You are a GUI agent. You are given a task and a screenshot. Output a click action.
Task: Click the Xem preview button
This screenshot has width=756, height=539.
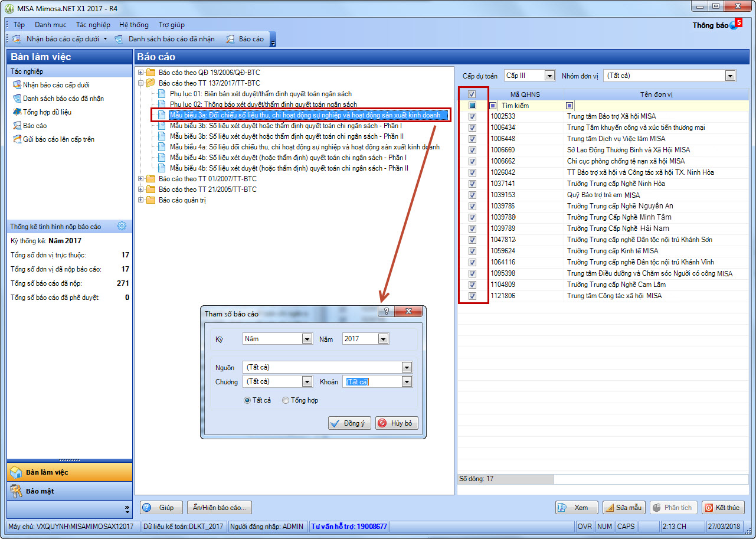[x=576, y=508]
